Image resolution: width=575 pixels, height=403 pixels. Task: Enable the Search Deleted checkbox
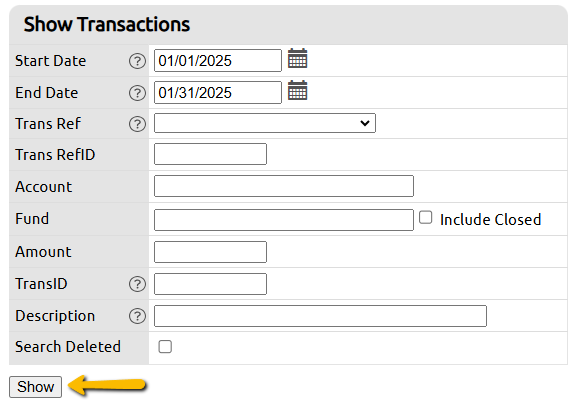tap(165, 347)
